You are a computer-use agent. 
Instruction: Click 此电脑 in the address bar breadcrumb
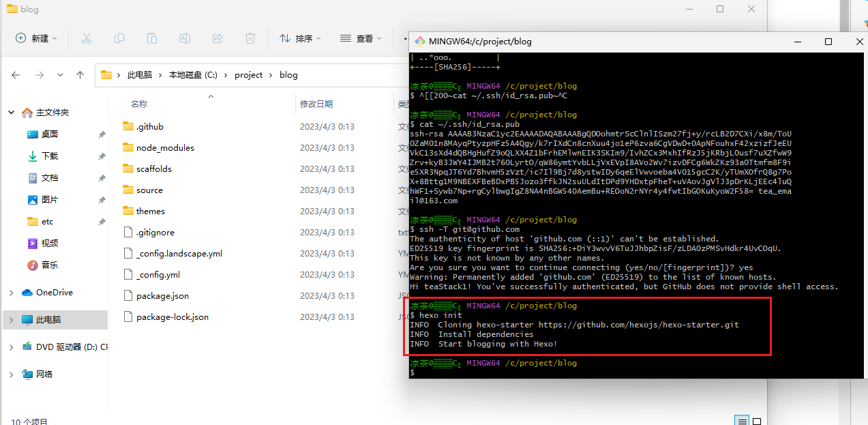(x=140, y=75)
